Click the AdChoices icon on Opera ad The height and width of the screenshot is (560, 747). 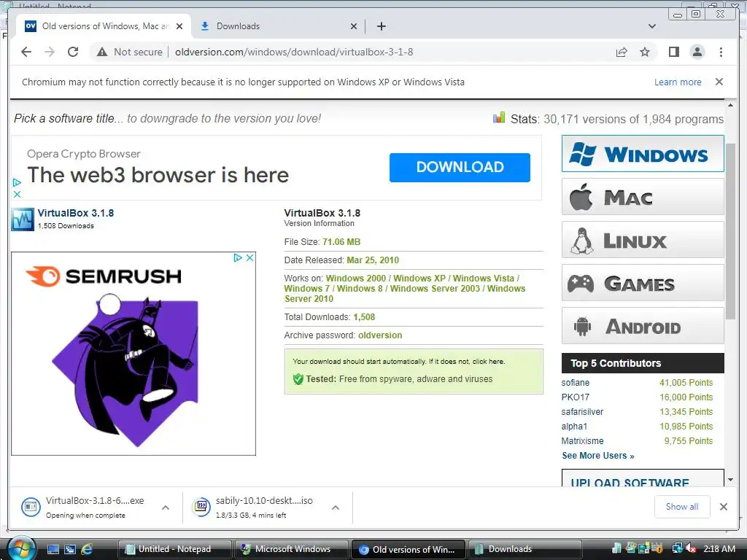[x=17, y=182]
